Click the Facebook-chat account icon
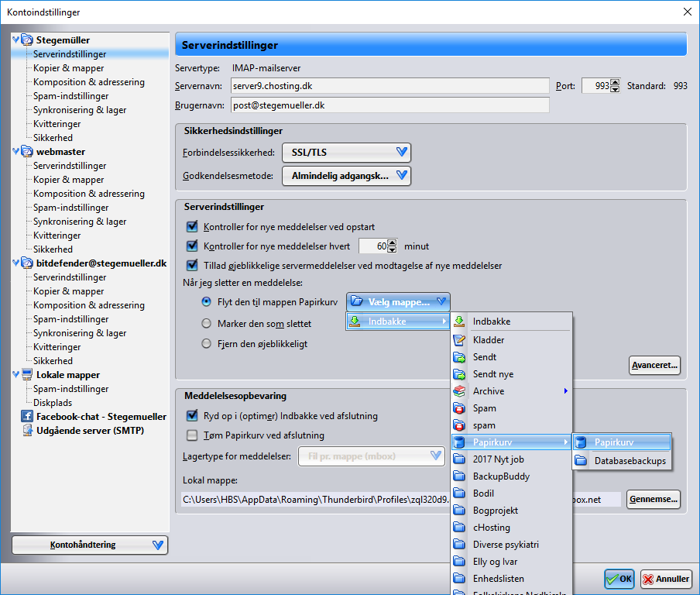The width and height of the screenshot is (700, 595). (27, 416)
